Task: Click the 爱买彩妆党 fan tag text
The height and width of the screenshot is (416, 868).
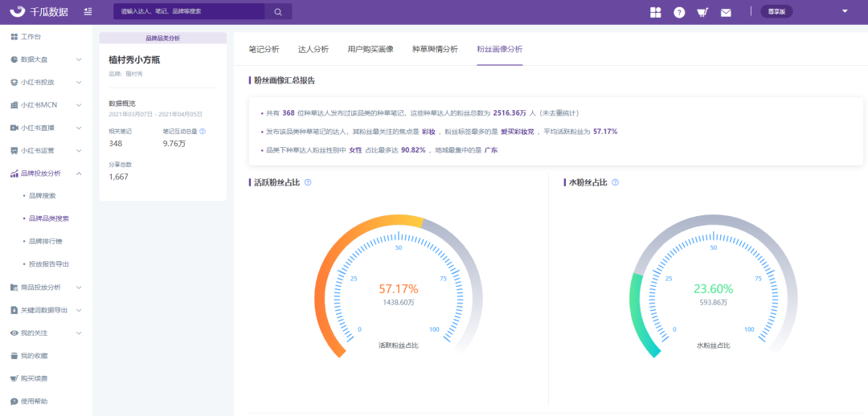Action: point(519,132)
